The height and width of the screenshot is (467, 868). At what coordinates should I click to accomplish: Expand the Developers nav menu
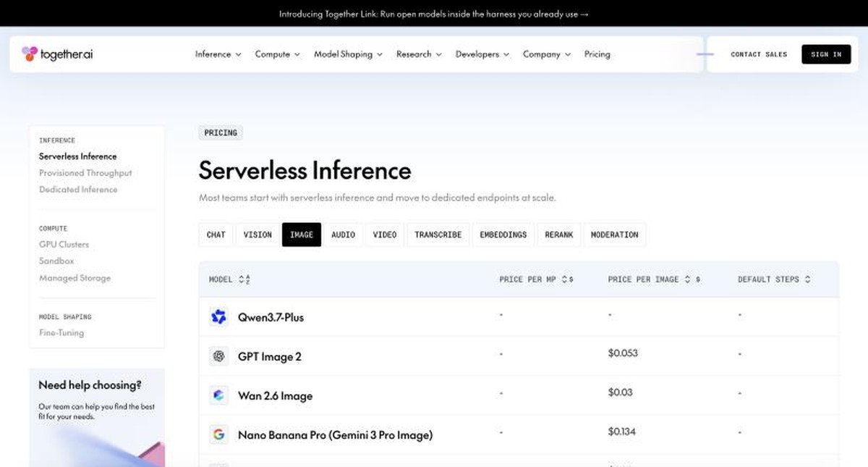(x=482, y=54)
